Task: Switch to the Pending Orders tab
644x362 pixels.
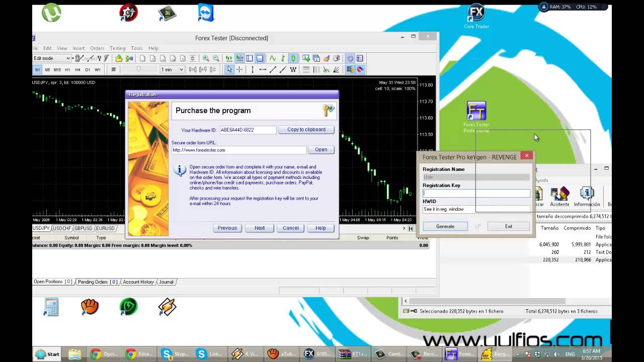Action: [x=98, y=282]
